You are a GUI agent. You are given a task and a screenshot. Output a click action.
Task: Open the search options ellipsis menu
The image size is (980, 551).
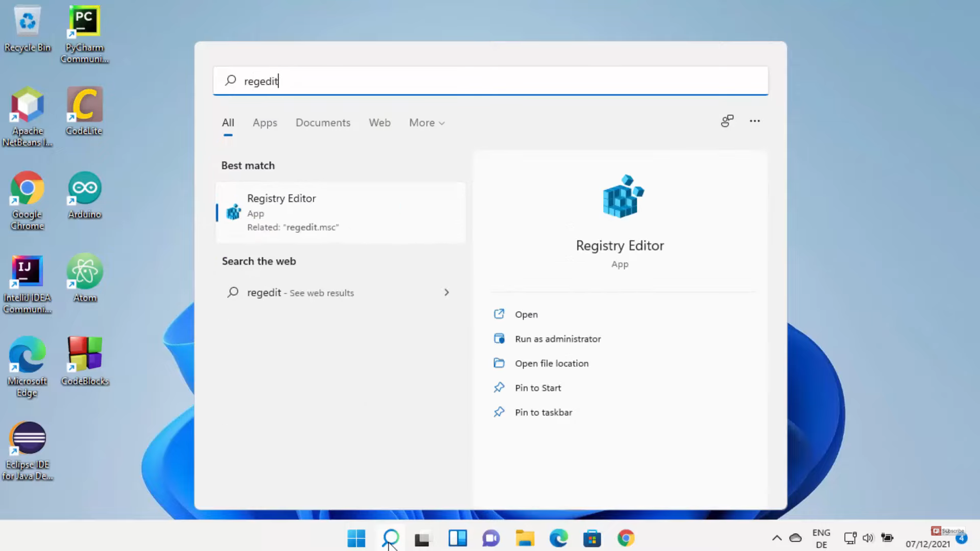(754, 121)
